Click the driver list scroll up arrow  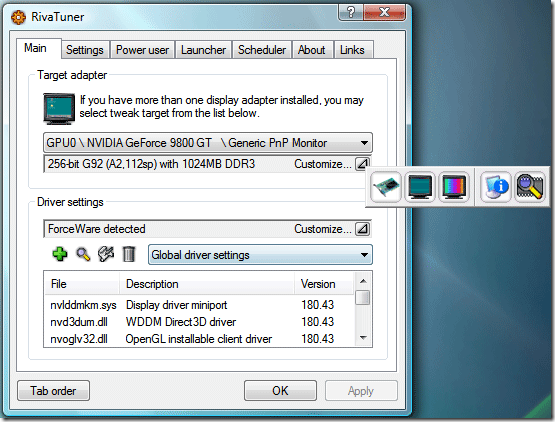pos(363,281)
